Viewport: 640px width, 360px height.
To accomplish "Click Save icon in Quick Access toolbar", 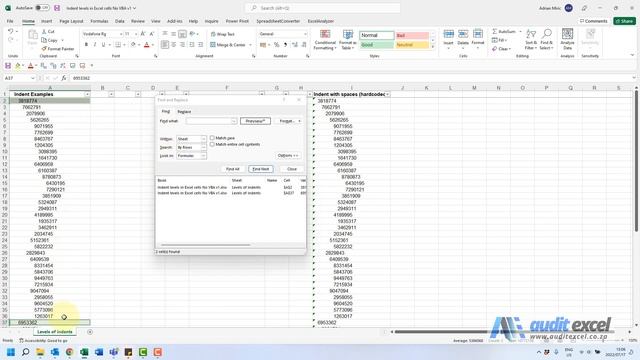I will [8, 65].
